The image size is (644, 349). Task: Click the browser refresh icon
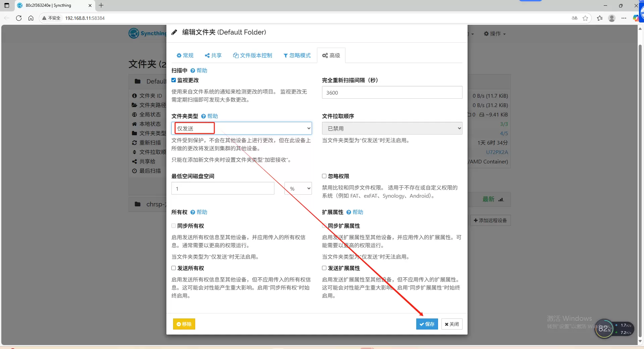pyautogui.click(x=19, y=18)
